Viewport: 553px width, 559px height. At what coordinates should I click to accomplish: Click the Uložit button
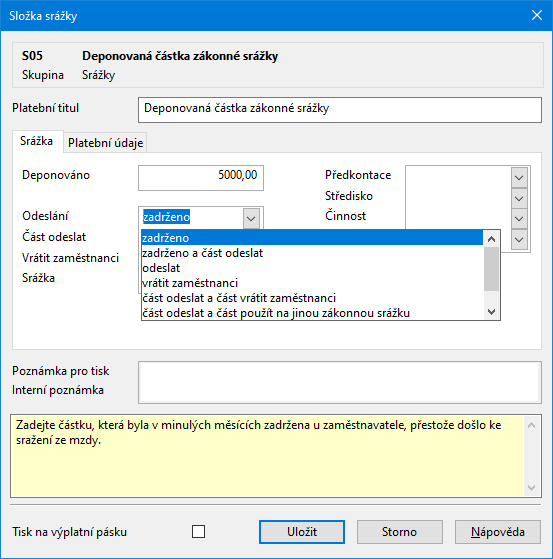[302, 532]
